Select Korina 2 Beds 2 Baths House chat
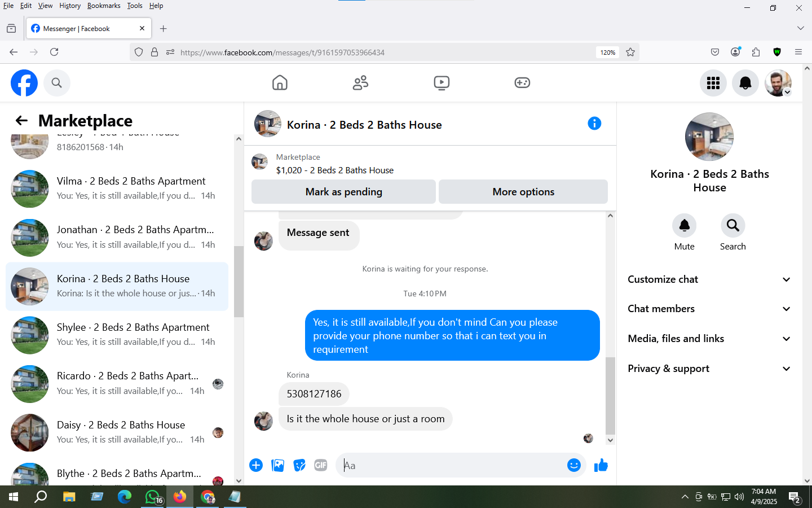Screen dimensions: 812x508 (x=117, y=286)
